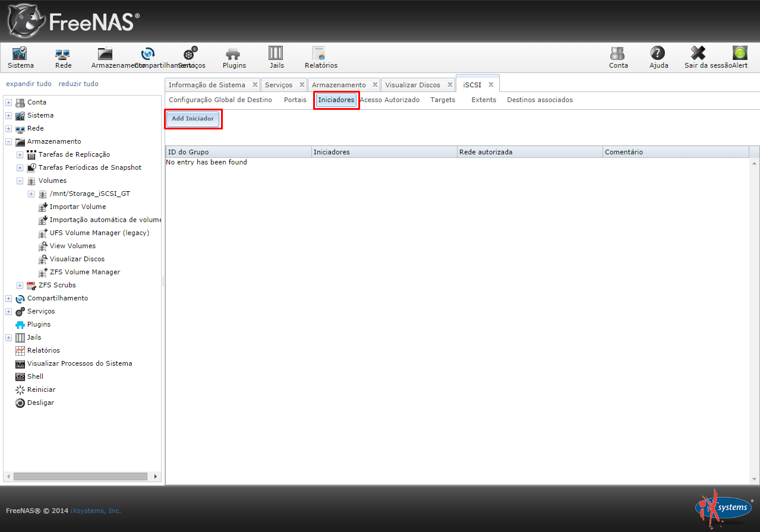
Task: Open the Conta toolbar icon
Action: (x=618, y=54)
